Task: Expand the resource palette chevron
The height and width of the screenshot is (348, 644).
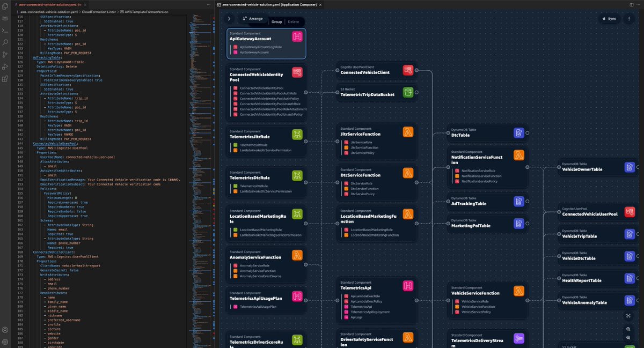Action: 229,18
